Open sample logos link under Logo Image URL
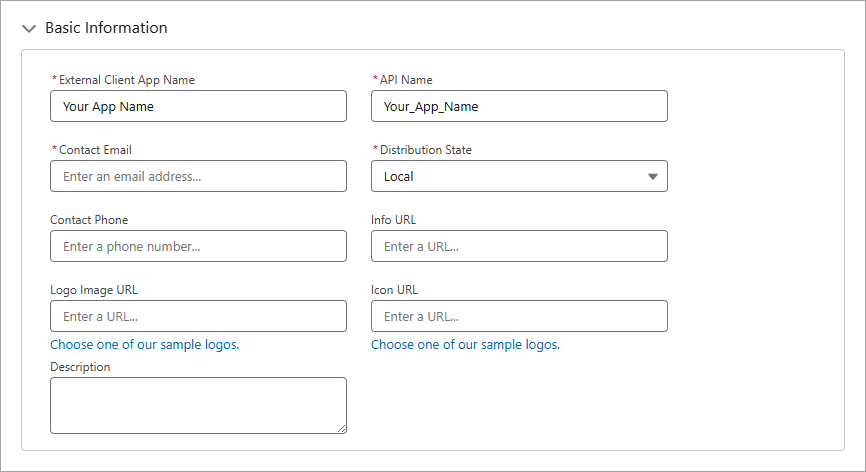Screen dimensions: 866x472 [x=145, y=345]
